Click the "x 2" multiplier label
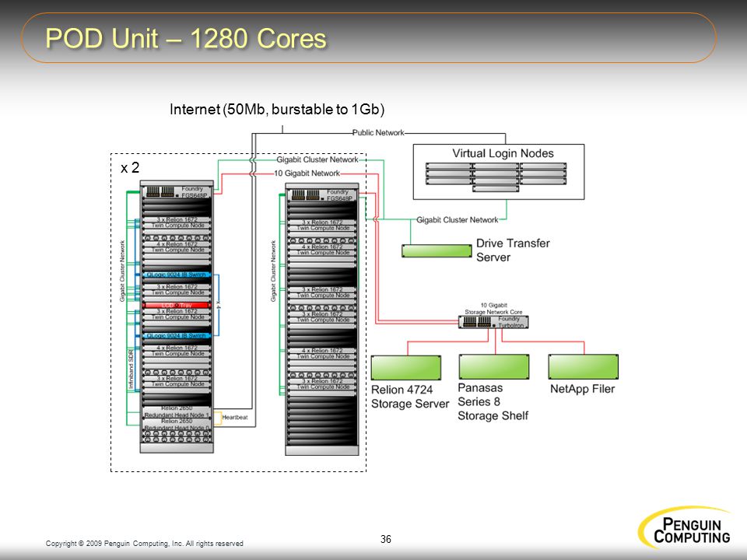747x560 pixels. (130, 168)
